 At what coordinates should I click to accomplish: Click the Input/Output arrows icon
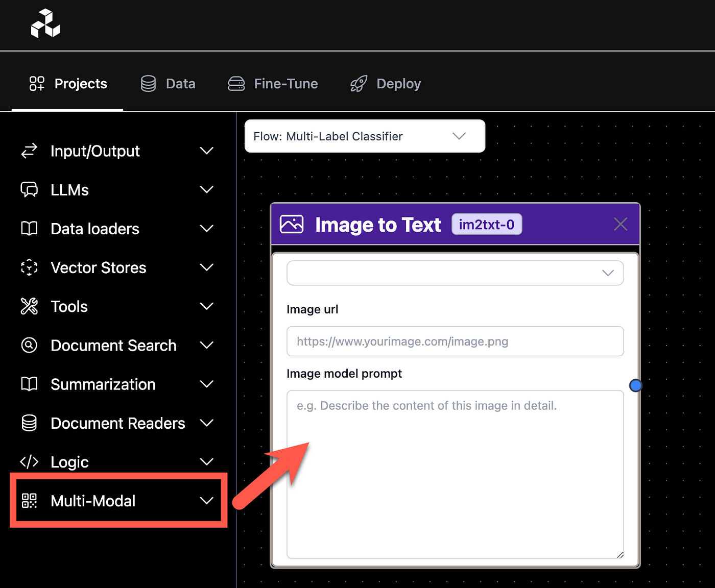click(x=29, y=151)
